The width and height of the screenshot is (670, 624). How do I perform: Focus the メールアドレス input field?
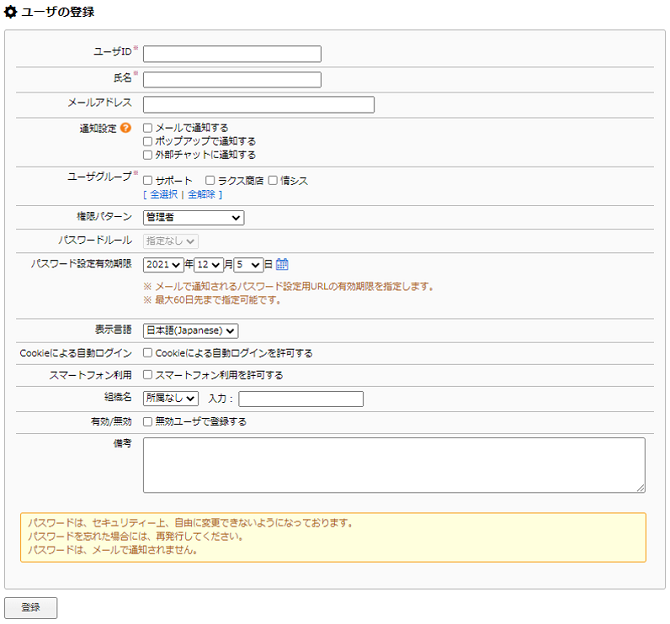click(x=259, y=105)
